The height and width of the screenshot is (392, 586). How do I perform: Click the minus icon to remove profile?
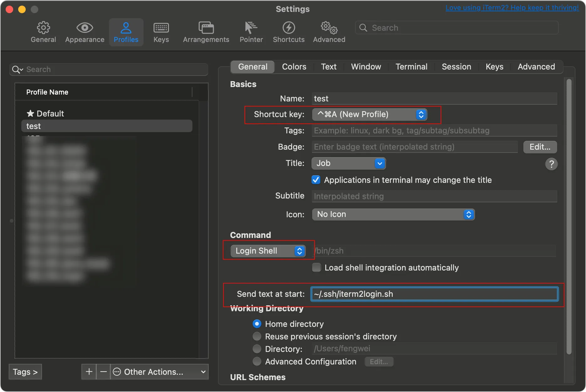pyautogui.click(x=103, y=372)
